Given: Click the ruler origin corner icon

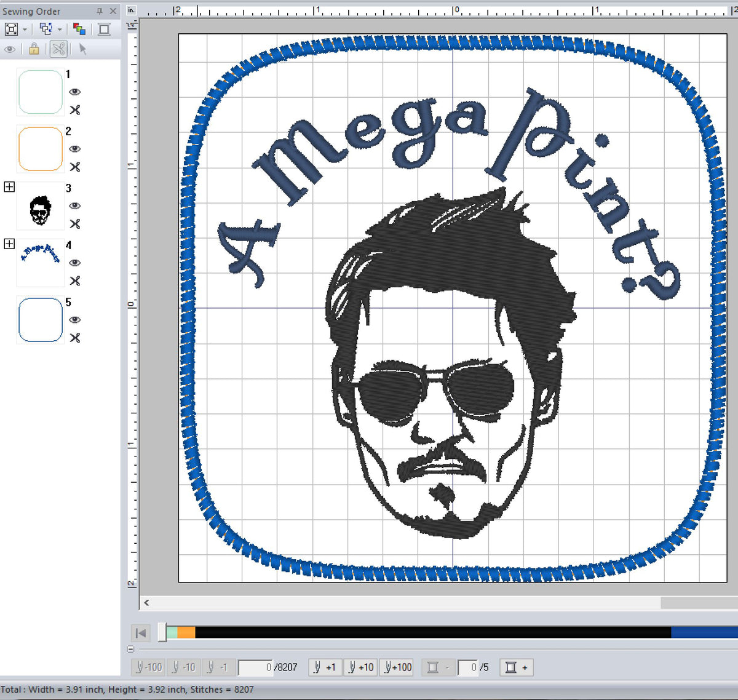Looking at the screenshot, I should point(131,25).
